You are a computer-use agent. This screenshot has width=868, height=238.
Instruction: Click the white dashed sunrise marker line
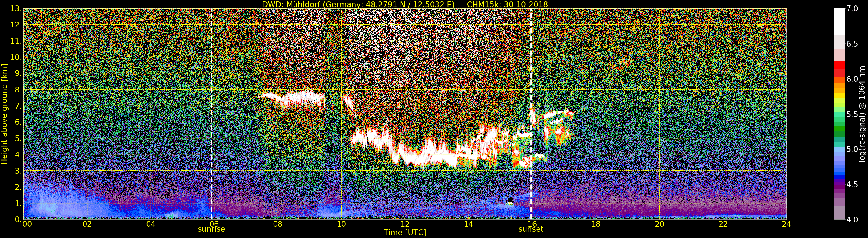[x=212, y=114]
